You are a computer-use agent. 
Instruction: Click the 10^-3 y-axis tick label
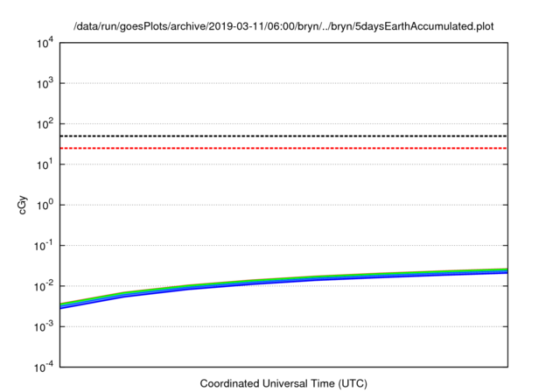[44, 327]
